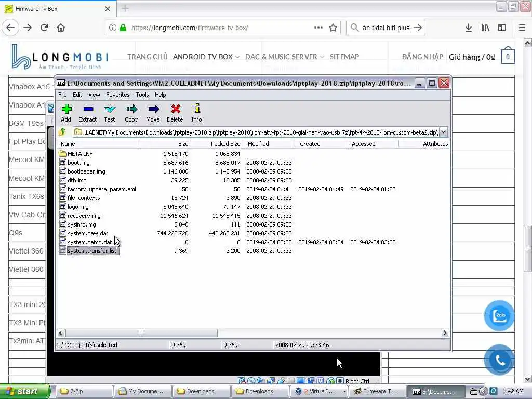Open the browser back arrow
This screenshot has width=532, height=399.
coord(10,28)
